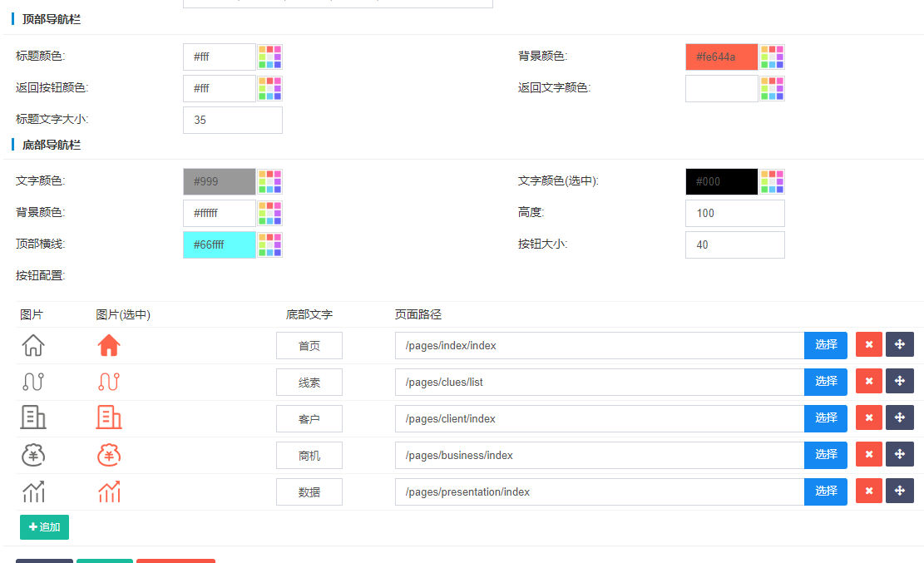This screenshot has width=924, height=563.
Task: Click the 标题文字大小 input field
Action: point(232,120)
